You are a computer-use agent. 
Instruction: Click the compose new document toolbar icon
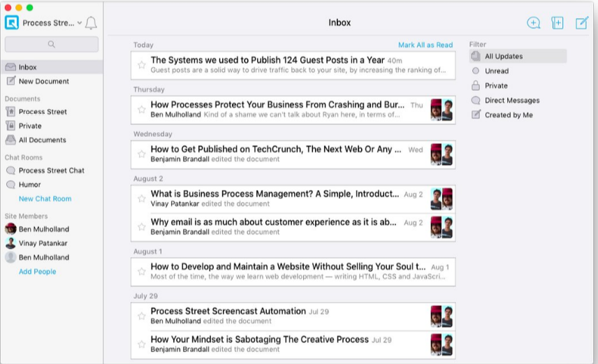click(x=582, y=23)
